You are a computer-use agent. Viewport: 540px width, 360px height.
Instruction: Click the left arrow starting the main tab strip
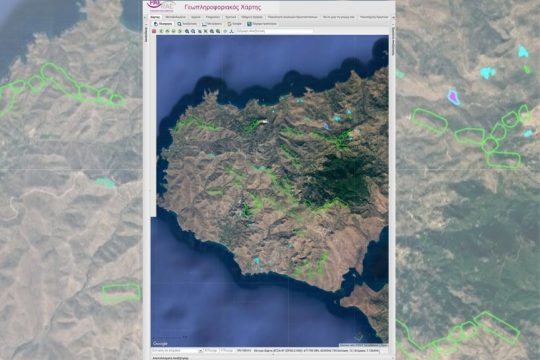point(145,17)
